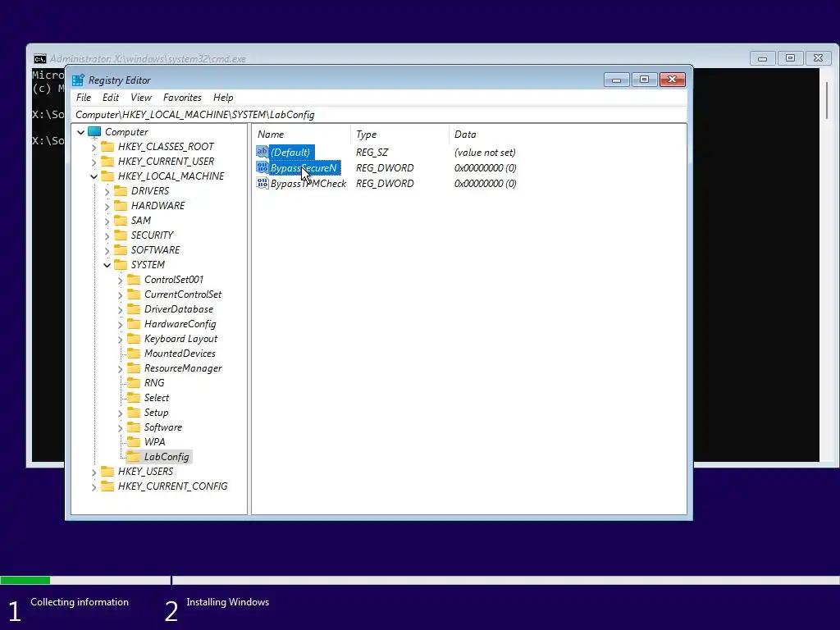The height and width of the screenshot is (630, 840).
Task: Click the WPA folder icon
Action: tap(134, 442)
